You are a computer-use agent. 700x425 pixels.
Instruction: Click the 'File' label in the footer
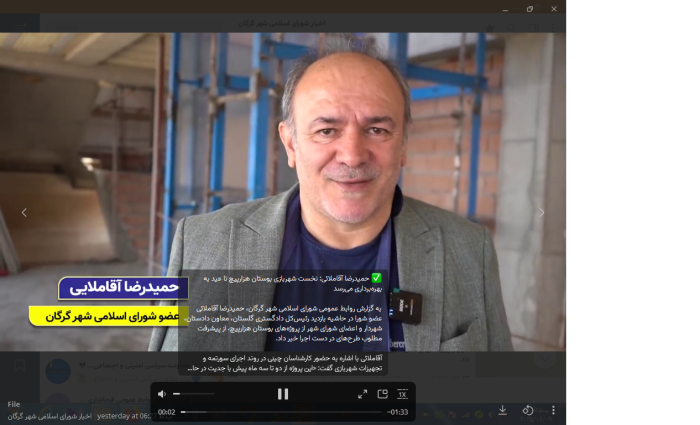pos(13,404)
